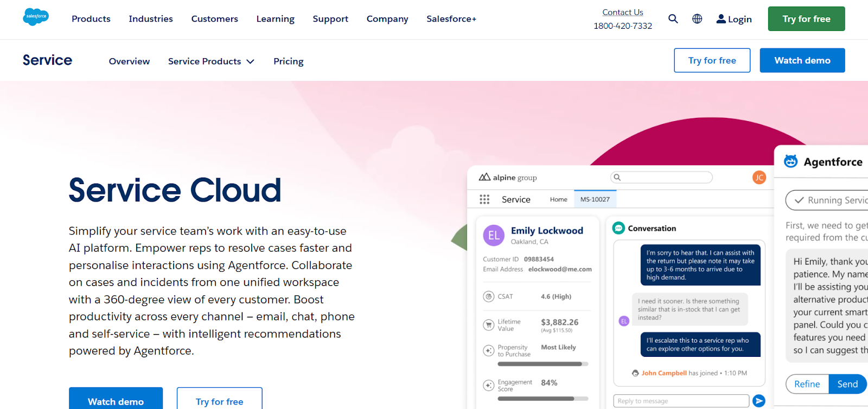The width and height of the screenshot is (868, 409).
Task: Expand the Service Products dropdown
Action: coord(211,61)
